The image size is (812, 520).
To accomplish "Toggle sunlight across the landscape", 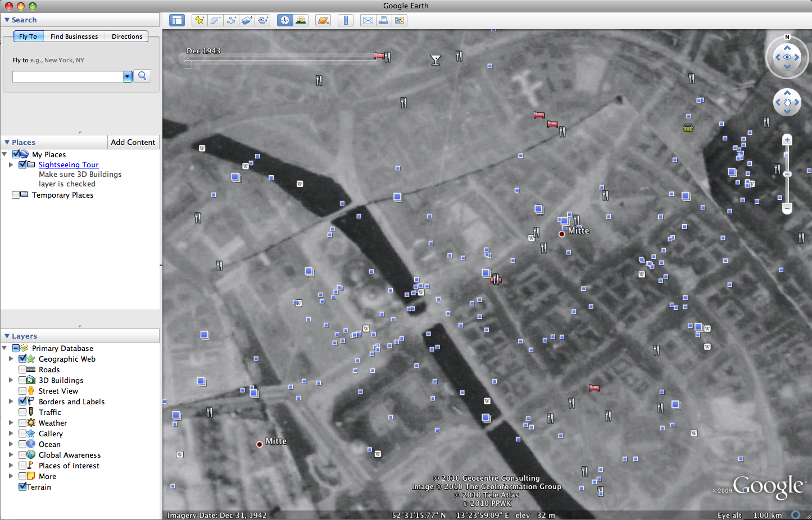I will (301, 20).
